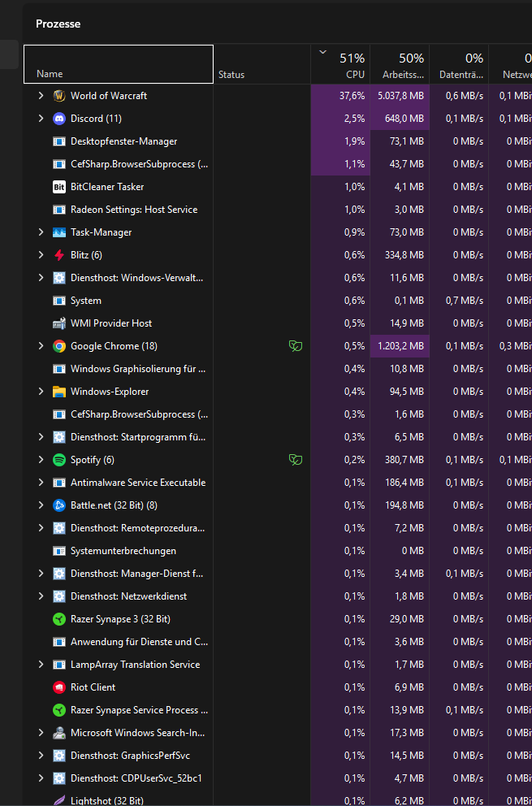Image resolution: width=532 pixels, height=806 pixels.
Task: Click the Razer Synapse 3 icon
Action: pyautogui.click(x=59, y=619)
